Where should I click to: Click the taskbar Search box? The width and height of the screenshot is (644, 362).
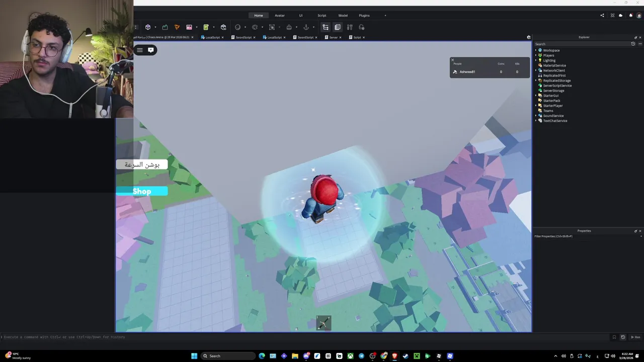click(228, 356)
